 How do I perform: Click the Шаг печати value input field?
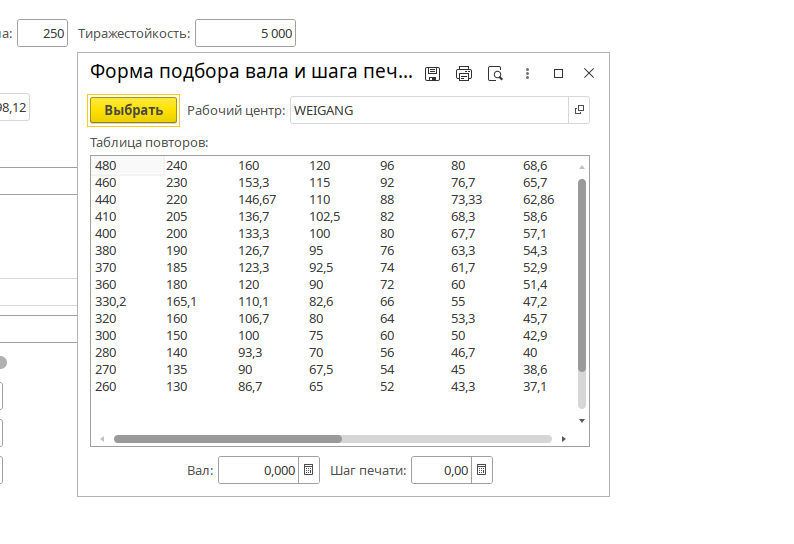[x=441, y=470]
